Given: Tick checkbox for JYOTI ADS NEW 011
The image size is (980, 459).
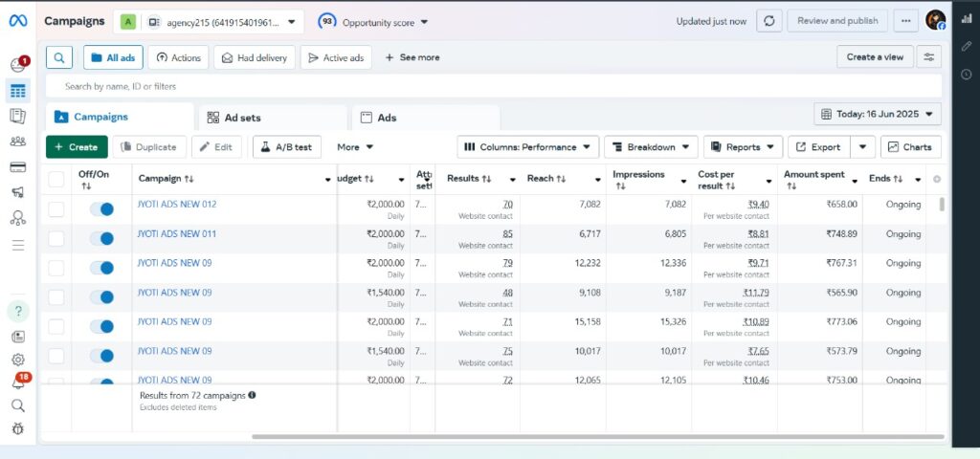Looking at the screenshot, I should [x=56, y=238].
